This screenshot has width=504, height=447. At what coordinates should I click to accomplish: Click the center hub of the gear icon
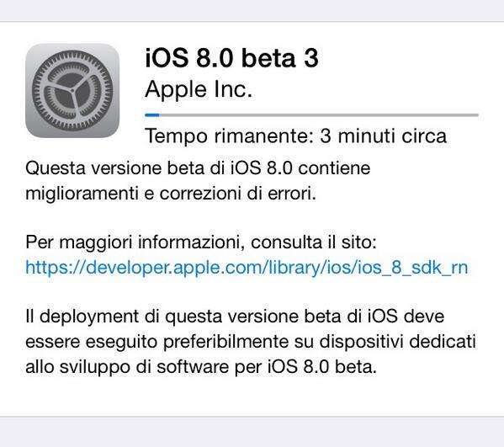coord(72,91)
